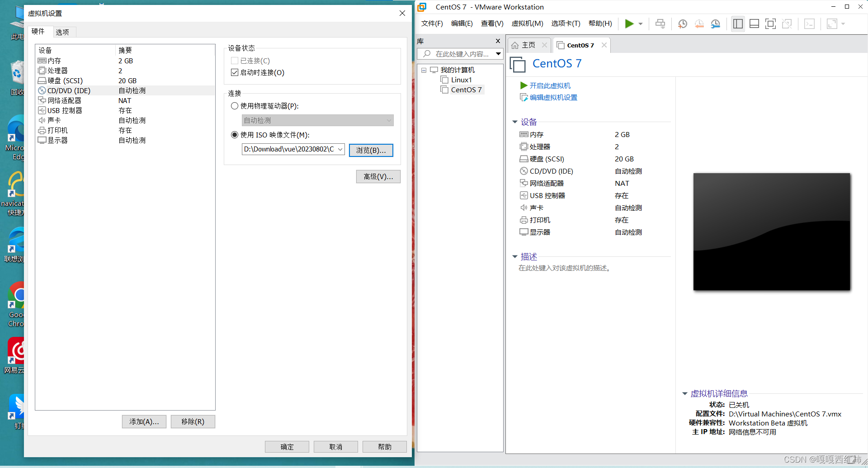Click 取消 in settings dialog
Image resolution: width=868 pixels, height=468 pixels.
pos(336,447)
